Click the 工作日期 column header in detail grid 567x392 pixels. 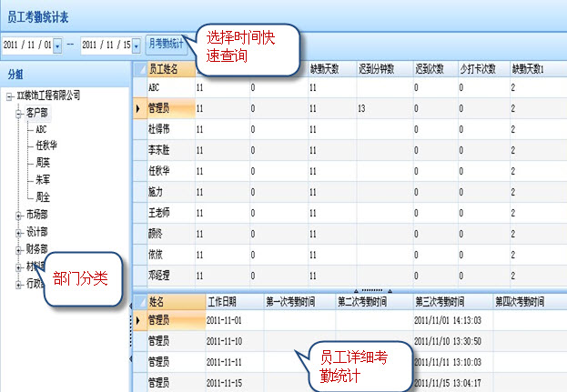[224, 300]
